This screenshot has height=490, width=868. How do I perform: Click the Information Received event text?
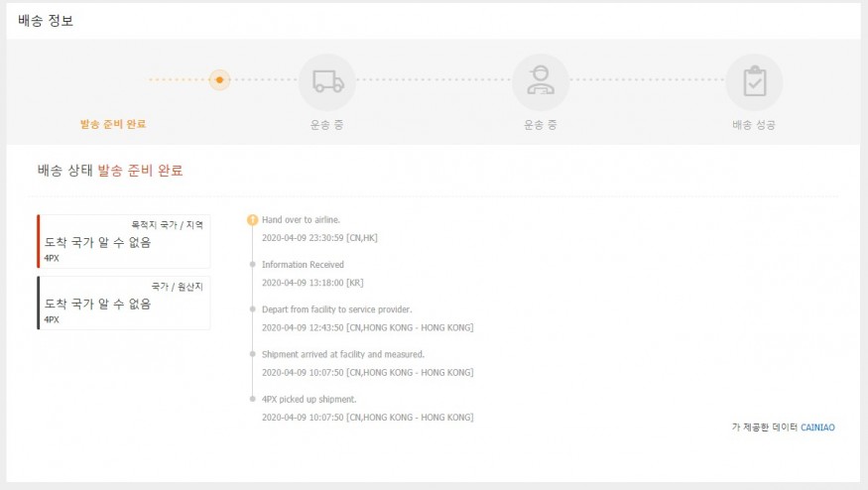click(x=303, y=265)
